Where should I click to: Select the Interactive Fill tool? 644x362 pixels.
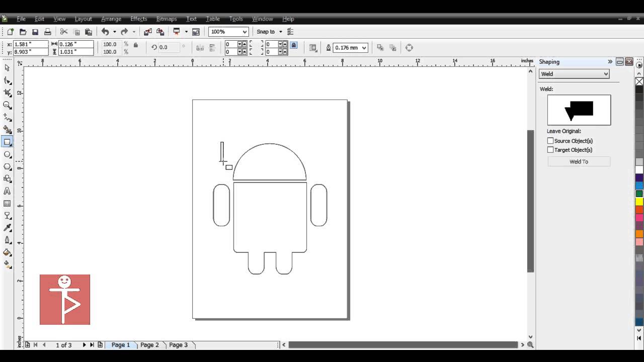(x=7, y=264)
